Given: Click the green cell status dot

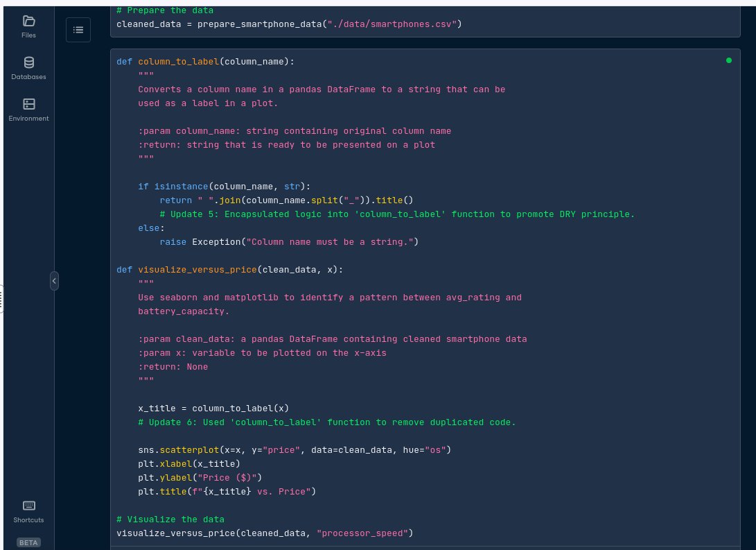Looking at the screenshot, I should (x=728, y=60).
